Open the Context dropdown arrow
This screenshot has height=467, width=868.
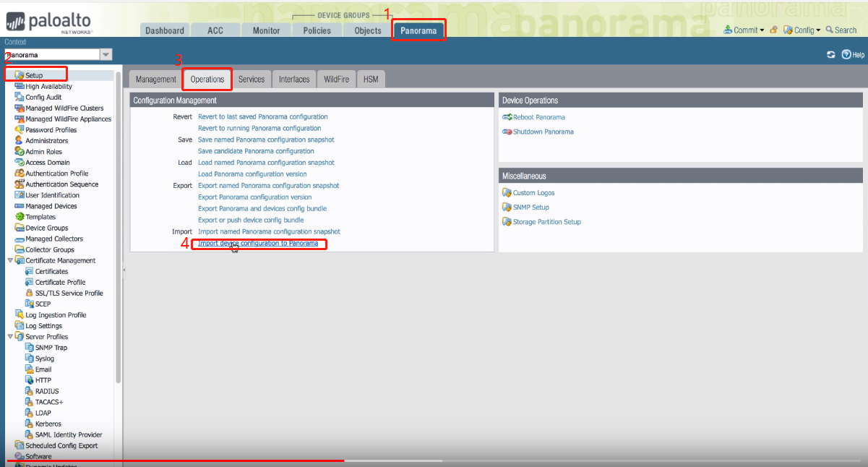coord(106,55)
